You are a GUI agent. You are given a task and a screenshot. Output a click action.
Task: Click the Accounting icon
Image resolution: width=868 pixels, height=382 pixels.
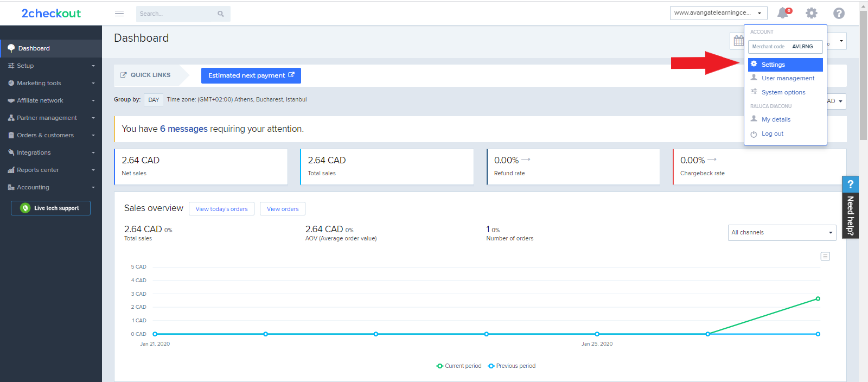coord(11,187)
